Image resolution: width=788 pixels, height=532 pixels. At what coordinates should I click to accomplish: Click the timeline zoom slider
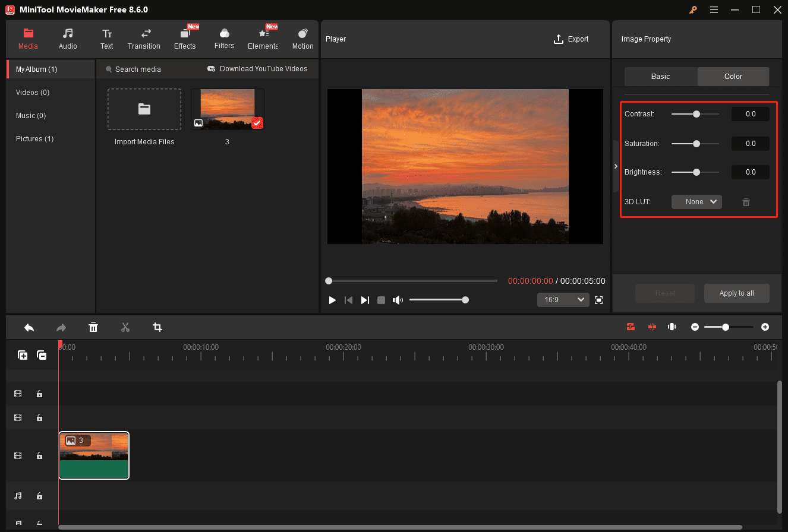click(729, 327)
